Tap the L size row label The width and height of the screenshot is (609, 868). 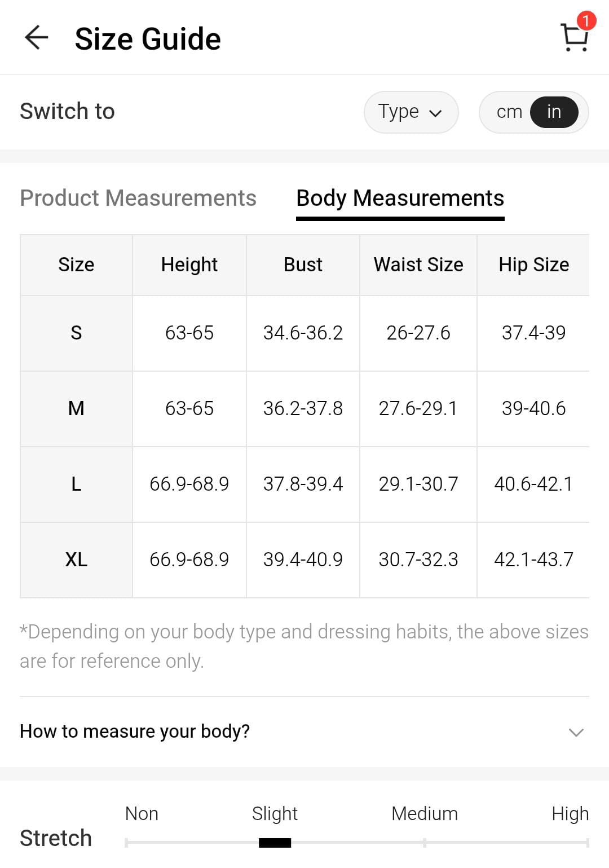76,484
